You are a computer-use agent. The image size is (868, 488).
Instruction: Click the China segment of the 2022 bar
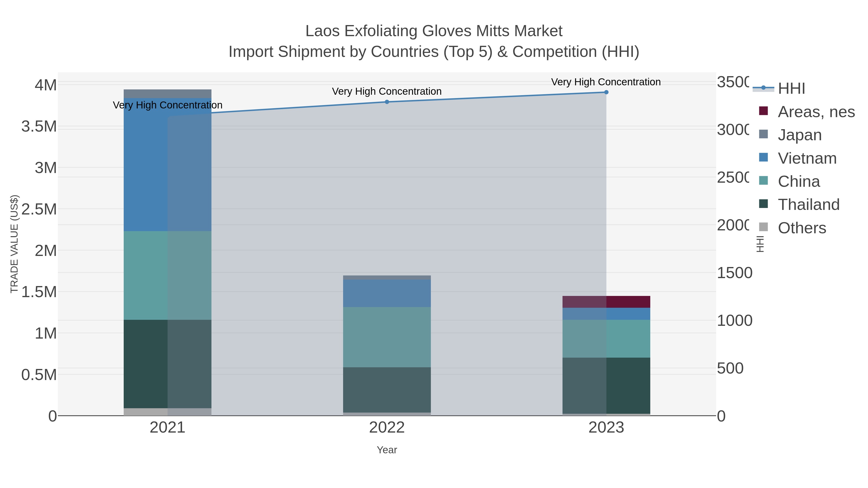(x=387, y=337)
